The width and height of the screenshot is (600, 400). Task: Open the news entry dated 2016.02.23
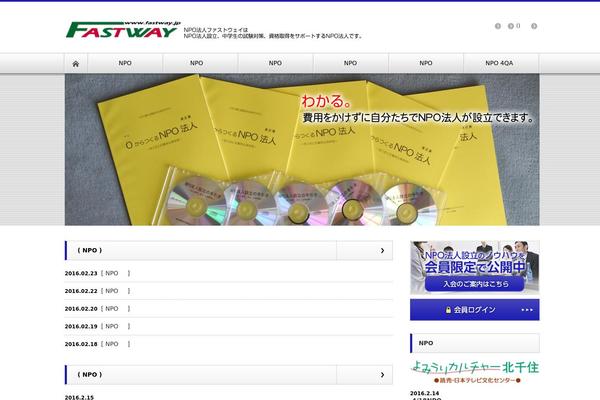228,273
